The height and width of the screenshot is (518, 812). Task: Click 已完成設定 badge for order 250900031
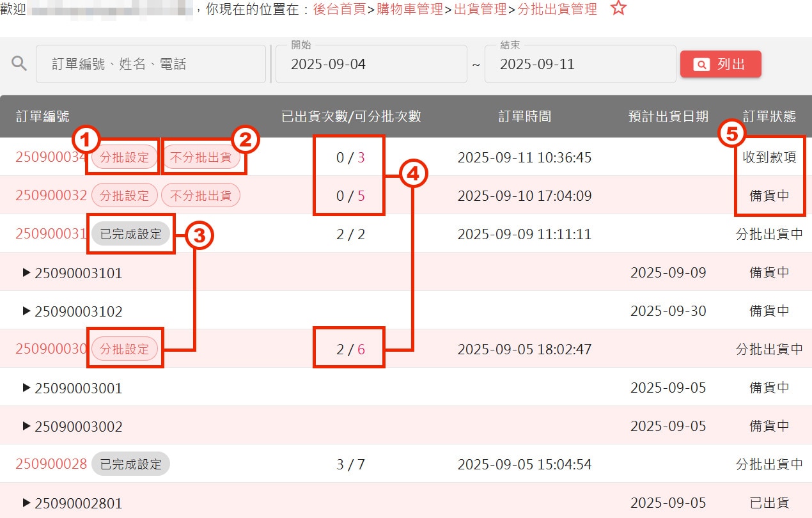[x=130, y=234]
